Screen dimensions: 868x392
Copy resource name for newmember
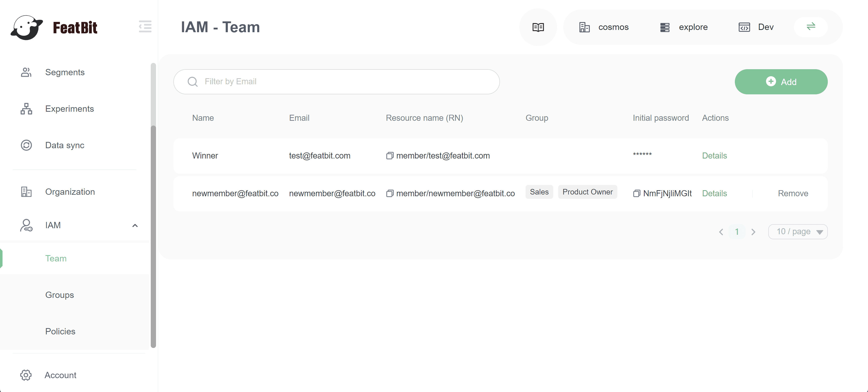[x=389, y=194]
